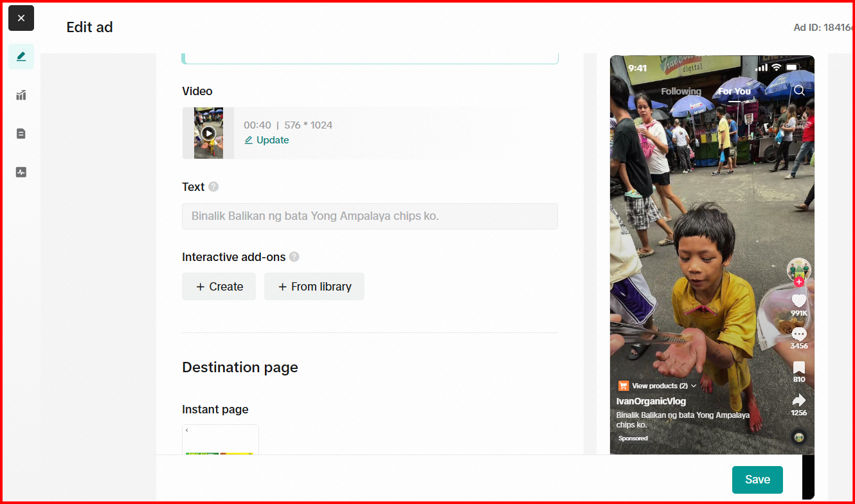Select the edit pencil sidebar icon
The image size is (855, 504).
click(21, 57)
